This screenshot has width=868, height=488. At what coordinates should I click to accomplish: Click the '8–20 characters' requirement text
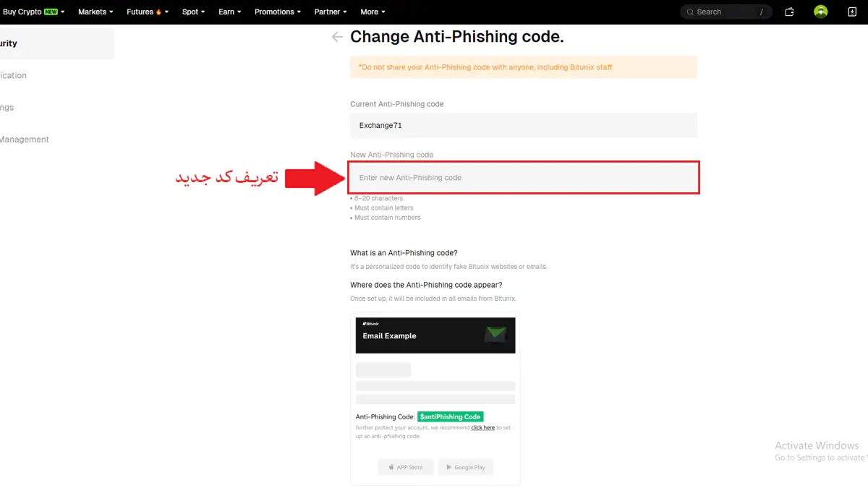378,198
